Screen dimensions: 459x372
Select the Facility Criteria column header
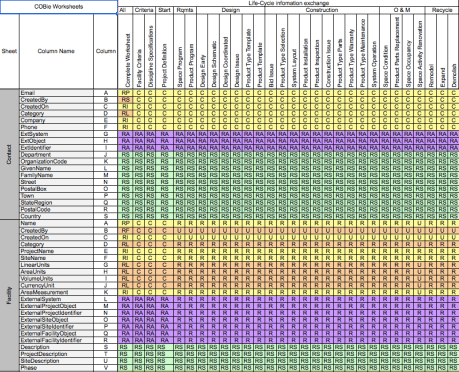tap(139, 51)
